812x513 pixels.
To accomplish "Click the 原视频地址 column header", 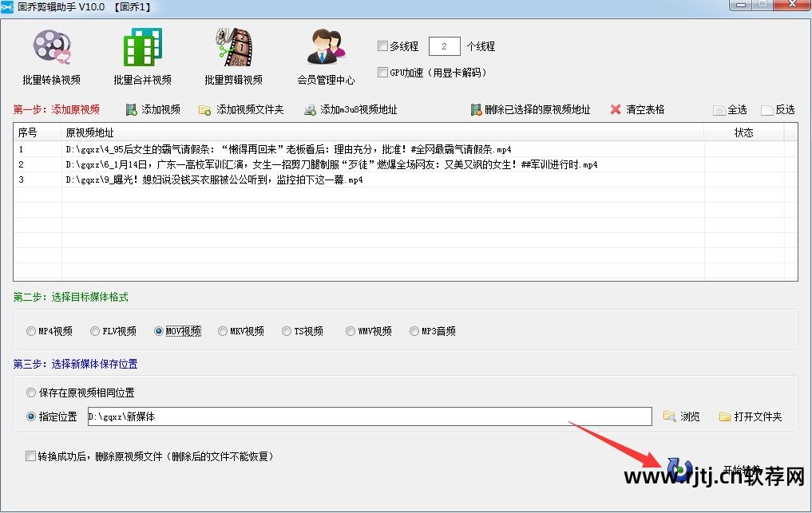I will [x=382, y=132].
